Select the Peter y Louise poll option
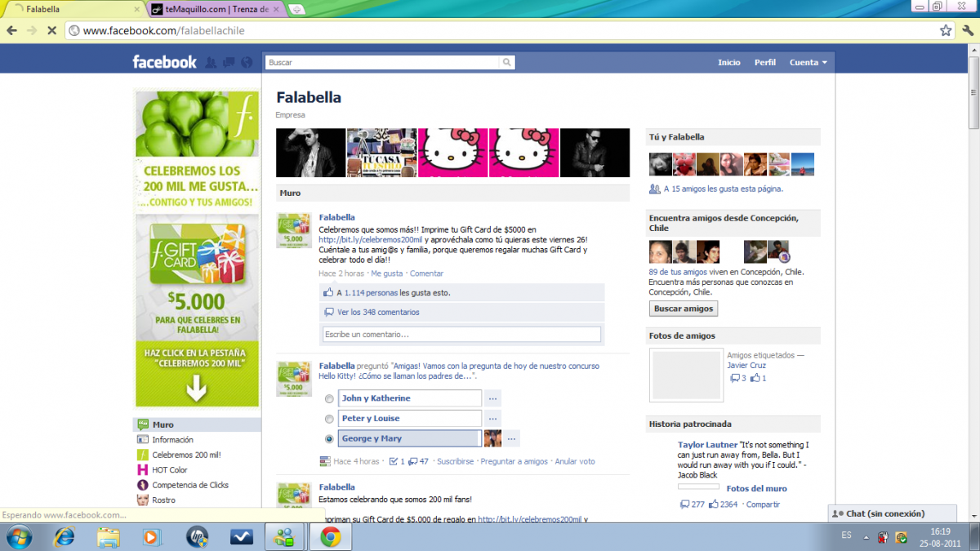 pos(329,418)
